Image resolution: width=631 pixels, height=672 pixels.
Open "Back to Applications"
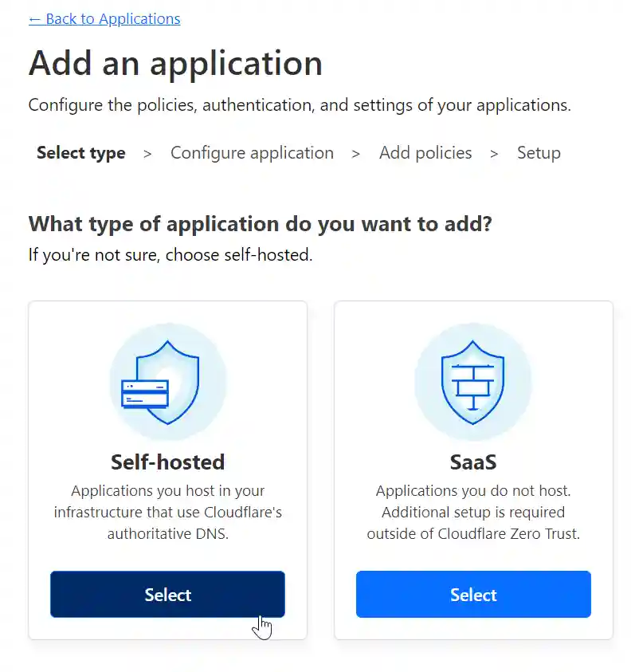pyautogui.click(x=104, y=18)
